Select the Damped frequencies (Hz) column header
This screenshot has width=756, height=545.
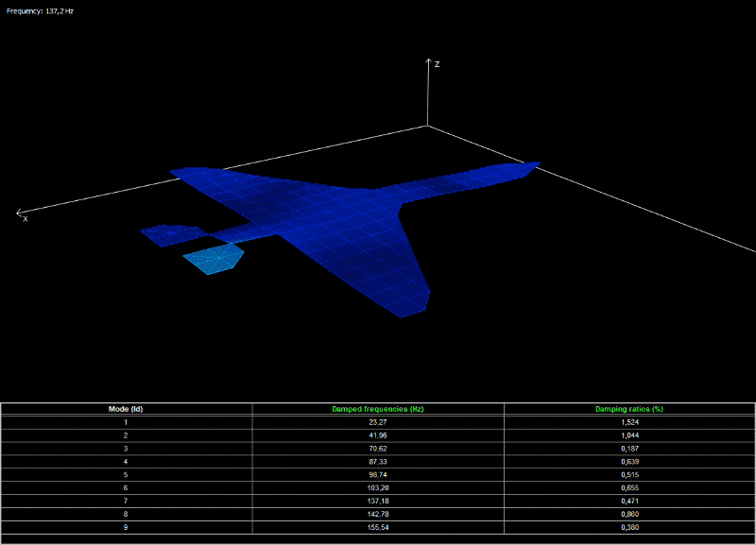pos(378,409)
